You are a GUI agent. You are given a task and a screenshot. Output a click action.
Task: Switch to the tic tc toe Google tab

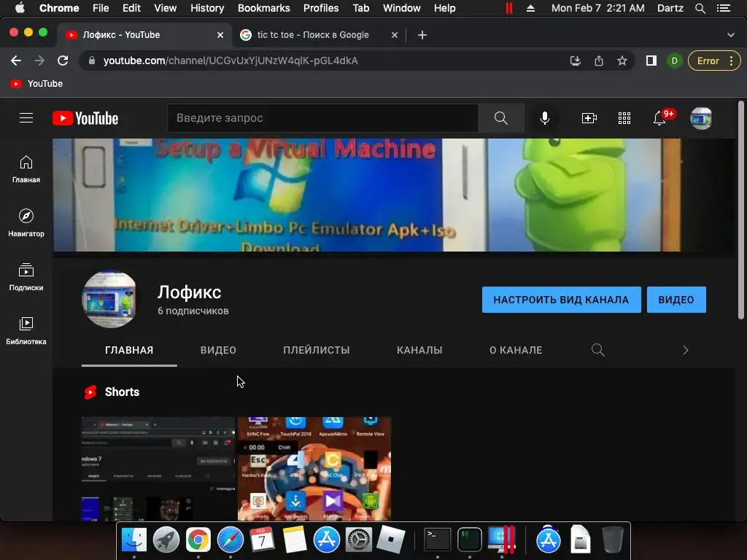[x=313, y=35]
